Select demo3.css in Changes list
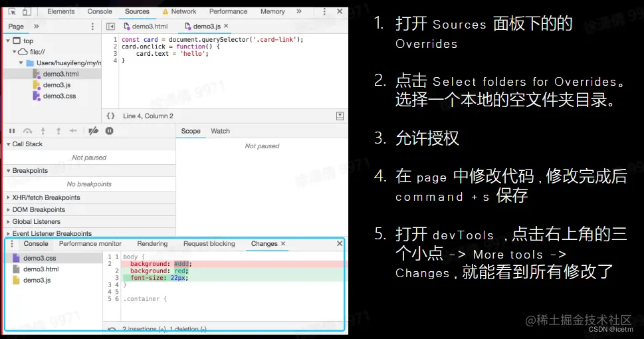The image size is (644, 339). click(x=39, y=258)
